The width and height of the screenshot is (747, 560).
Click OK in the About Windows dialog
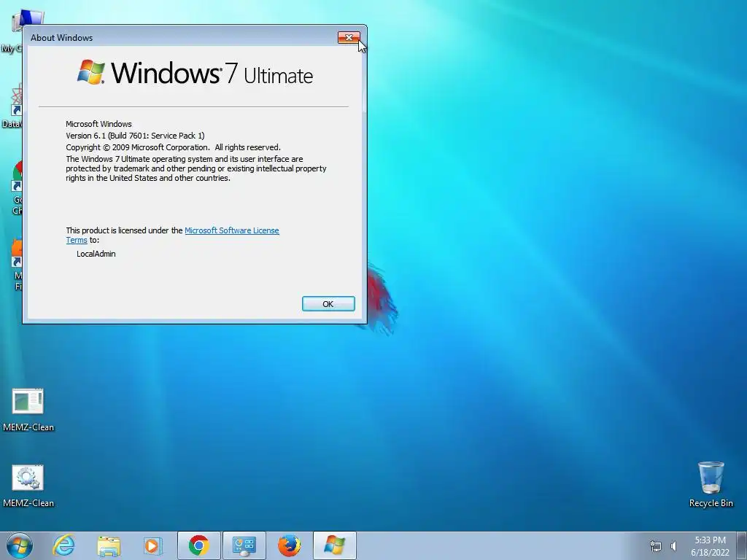pyautogui.click(x=328, y=304)
